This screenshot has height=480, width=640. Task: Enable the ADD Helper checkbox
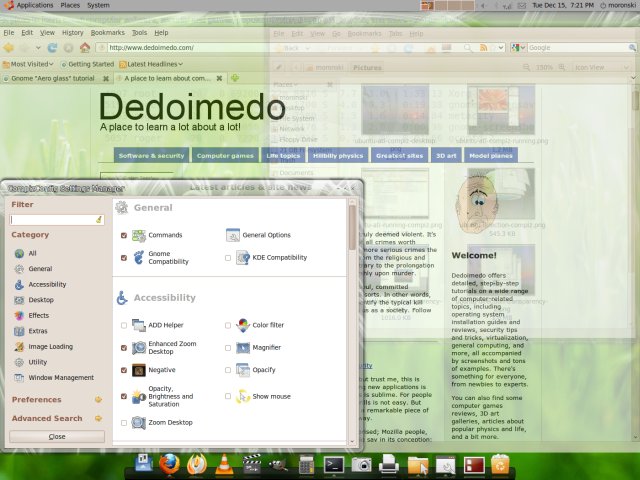(x=124, y=325)
